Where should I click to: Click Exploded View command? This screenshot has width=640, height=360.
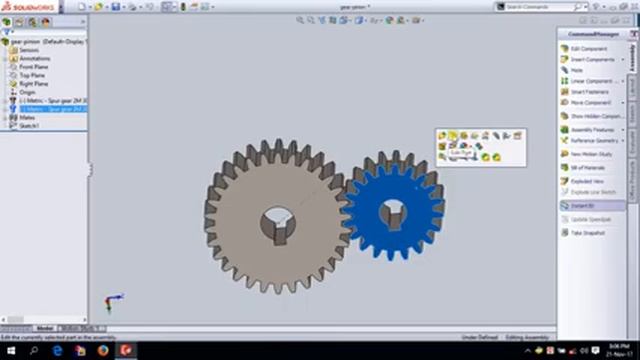(582, 181)
